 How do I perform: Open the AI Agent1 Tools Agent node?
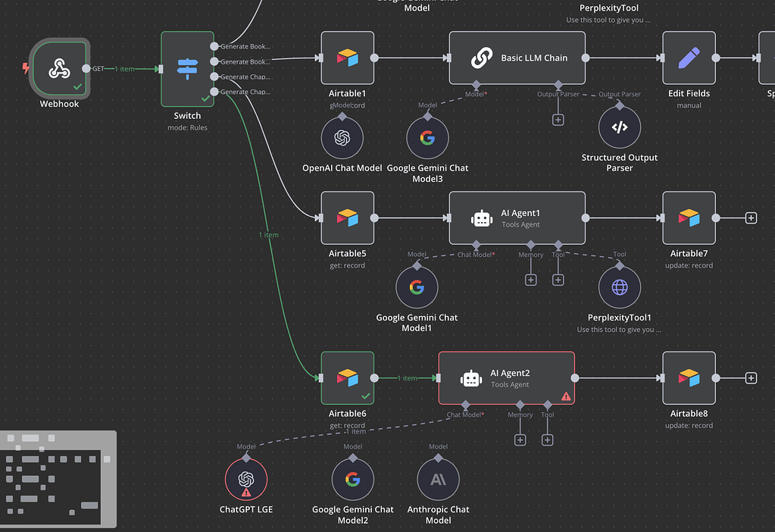click(x=517, y=217)
